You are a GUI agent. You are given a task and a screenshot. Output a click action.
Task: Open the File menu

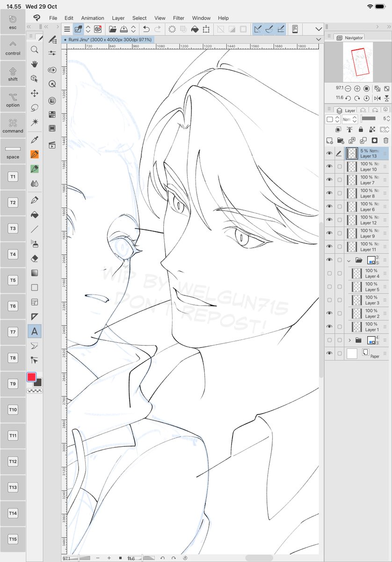53,18
